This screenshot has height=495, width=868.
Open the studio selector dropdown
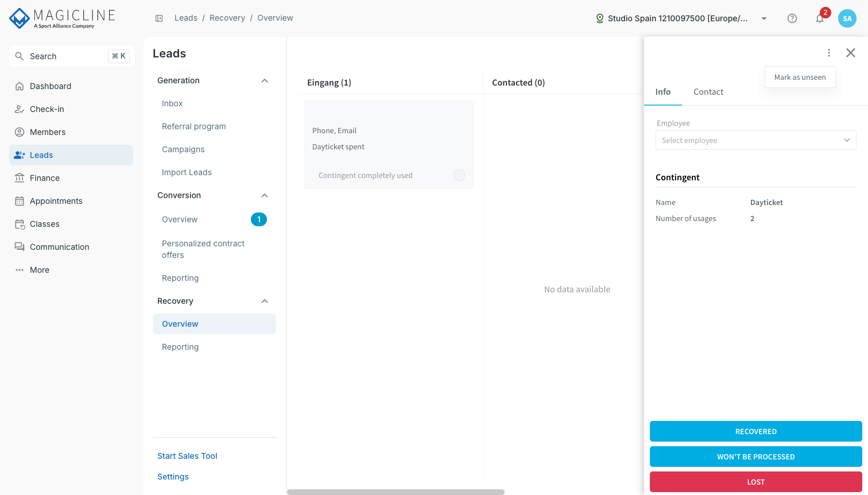[x=682, y=18]
